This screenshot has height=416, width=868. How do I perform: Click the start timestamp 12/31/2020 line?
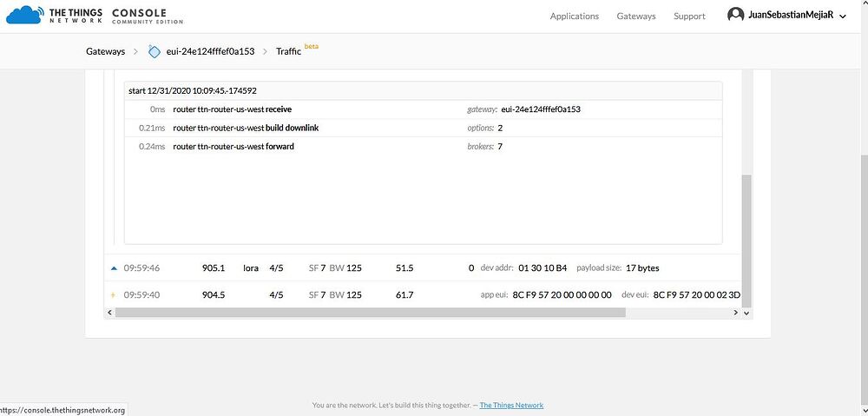[193, 91]
